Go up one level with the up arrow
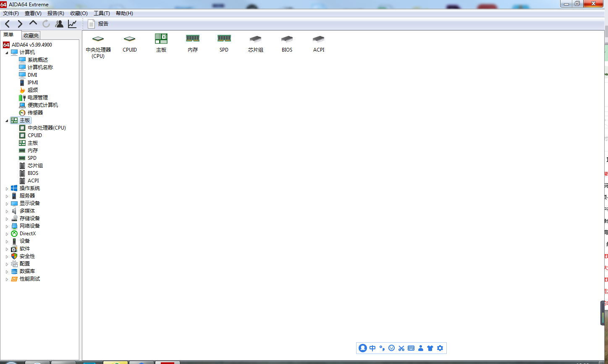Viewport: 608px width, 364px height. point(33,23)
